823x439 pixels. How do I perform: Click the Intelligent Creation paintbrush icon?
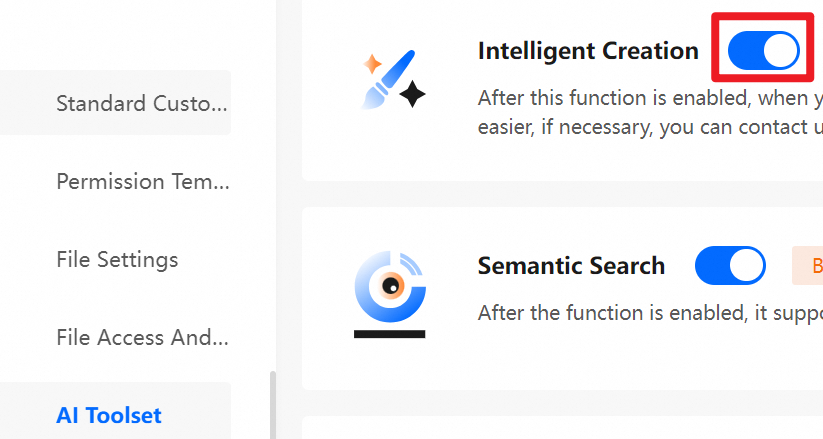390,79
